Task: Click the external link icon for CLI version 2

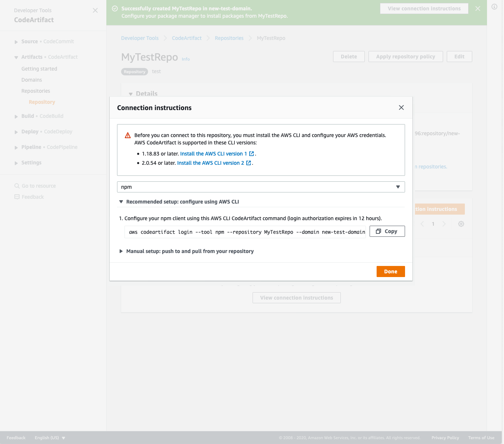Action: click(x=248, y=163)
